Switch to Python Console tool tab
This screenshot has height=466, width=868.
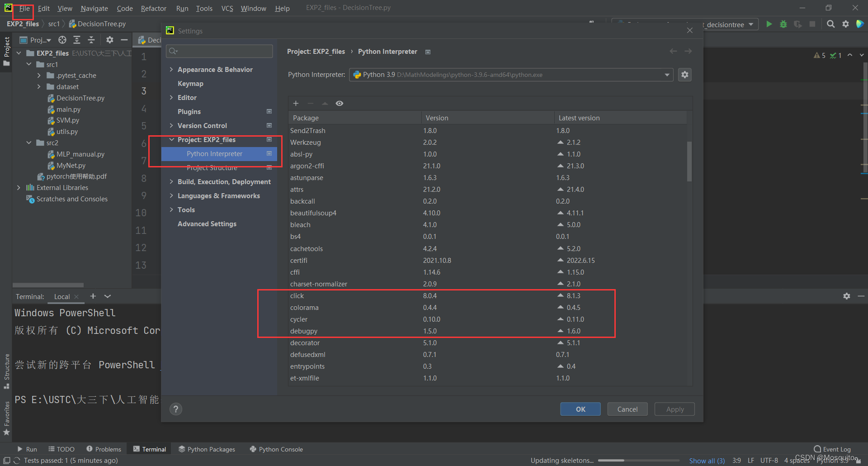point(276,449)
